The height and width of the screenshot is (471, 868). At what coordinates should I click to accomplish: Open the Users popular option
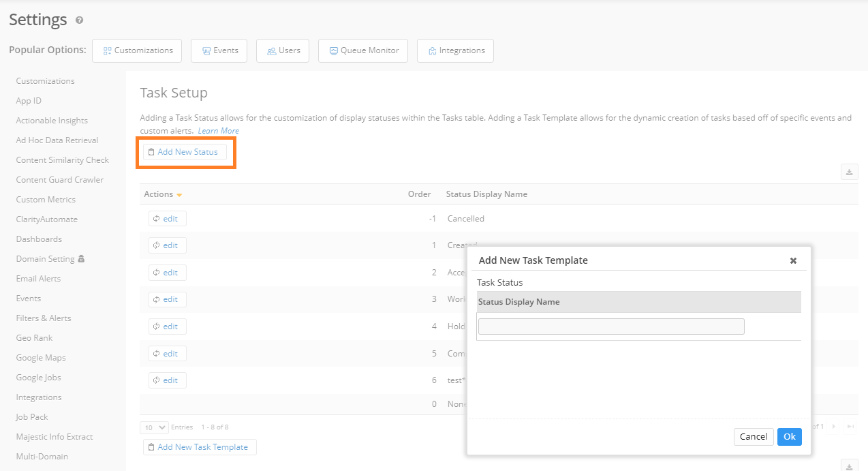click(283, 50)
